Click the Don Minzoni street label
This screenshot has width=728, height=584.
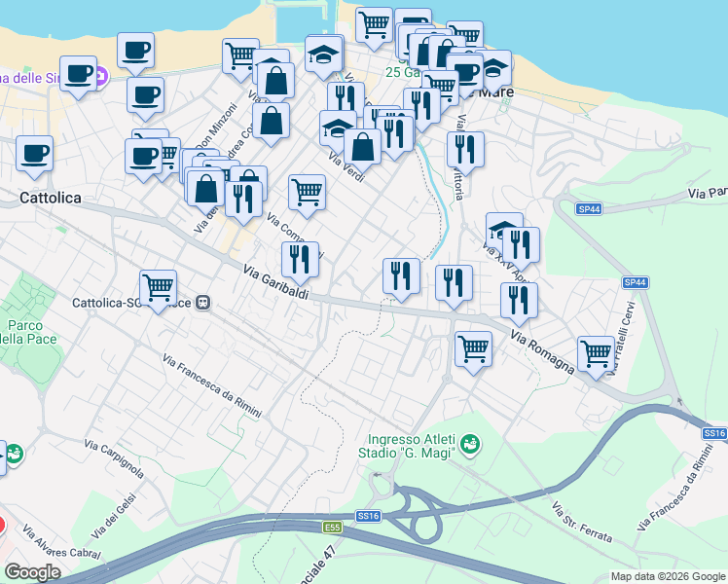(216, 127)
